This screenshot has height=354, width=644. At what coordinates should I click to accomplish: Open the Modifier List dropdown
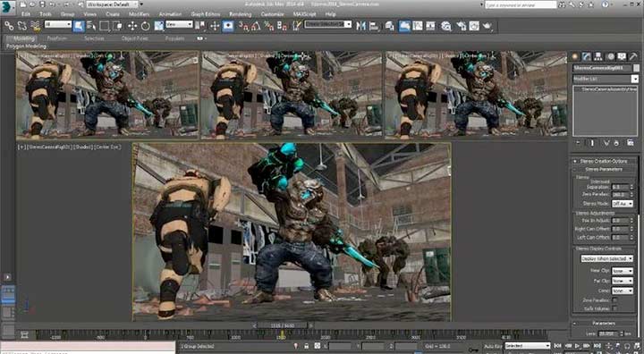click(x=606, y=79)
